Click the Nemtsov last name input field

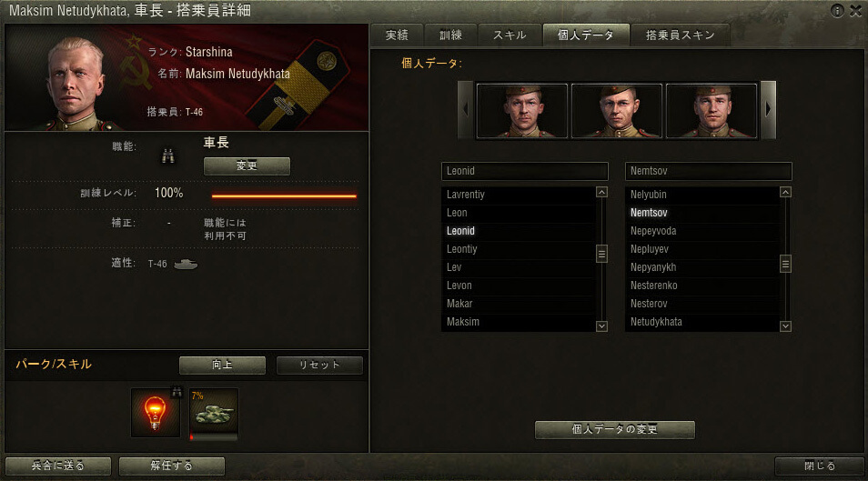pyautogui.click(x=708, y=171)
